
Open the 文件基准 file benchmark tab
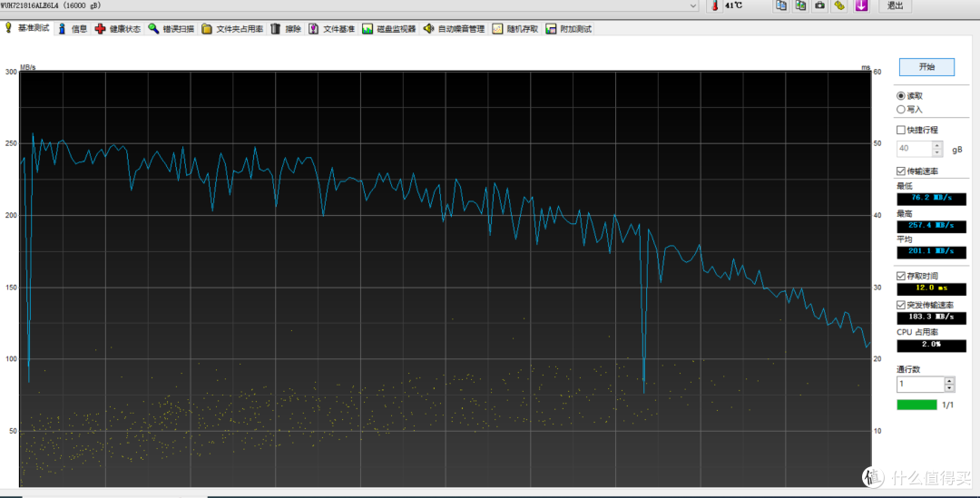(x=331, y=29)
